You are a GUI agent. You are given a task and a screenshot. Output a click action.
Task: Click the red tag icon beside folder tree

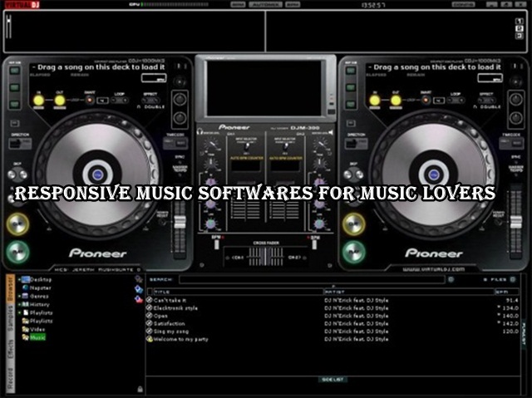click(139, 299)
